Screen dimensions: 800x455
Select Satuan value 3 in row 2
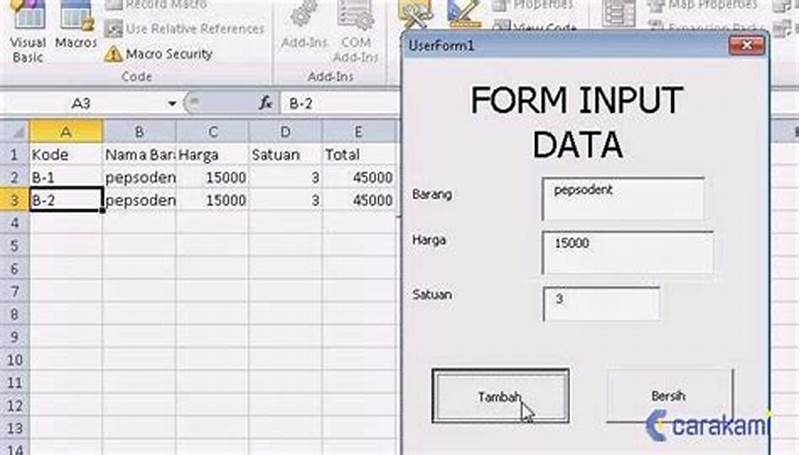pos(285,177)
